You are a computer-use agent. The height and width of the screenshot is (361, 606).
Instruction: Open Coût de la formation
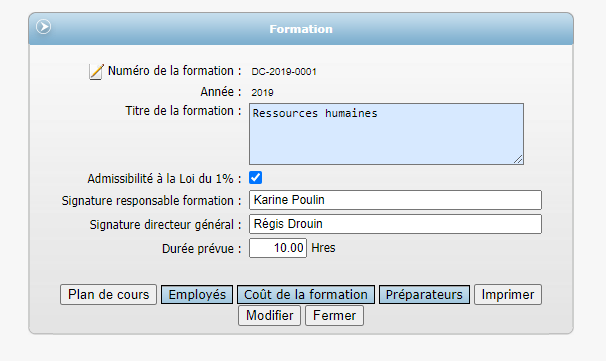point(306,295)
